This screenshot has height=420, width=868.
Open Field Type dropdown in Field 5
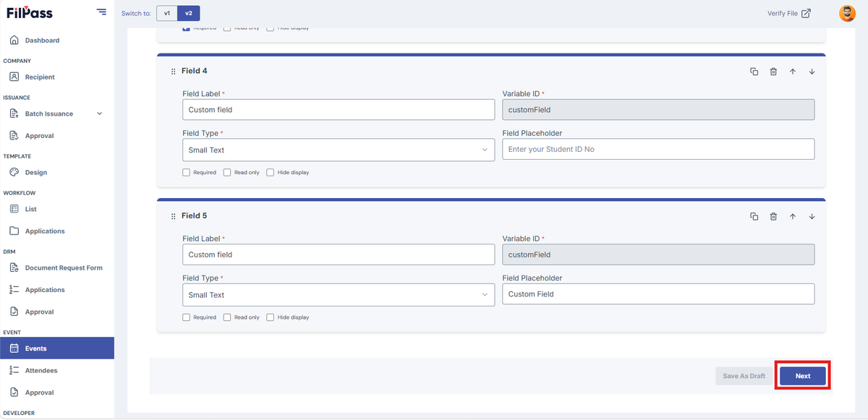point(339,295)
